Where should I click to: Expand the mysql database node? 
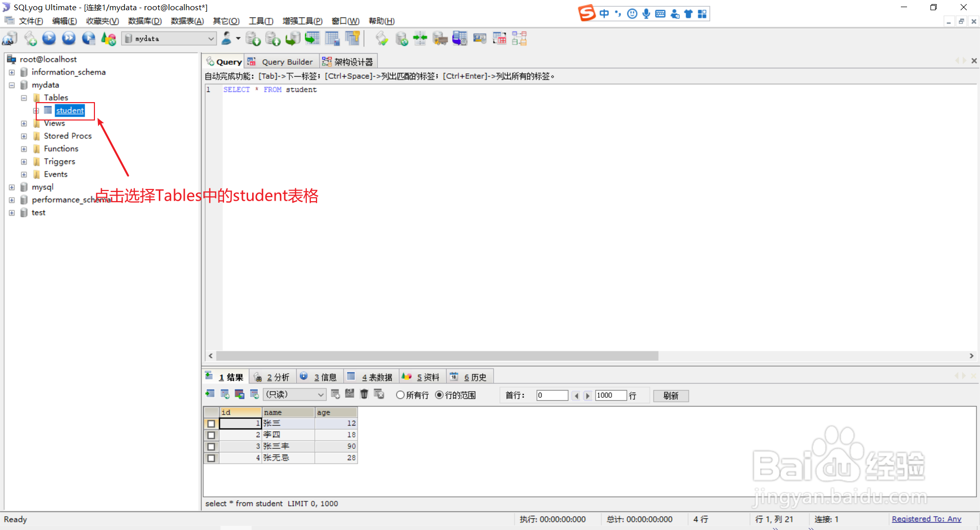12,187
